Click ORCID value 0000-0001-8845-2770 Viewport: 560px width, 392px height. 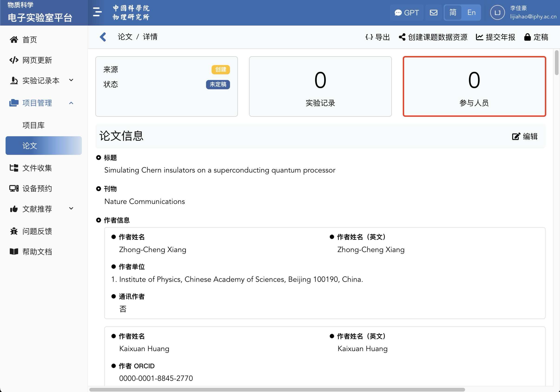point(156,378)
